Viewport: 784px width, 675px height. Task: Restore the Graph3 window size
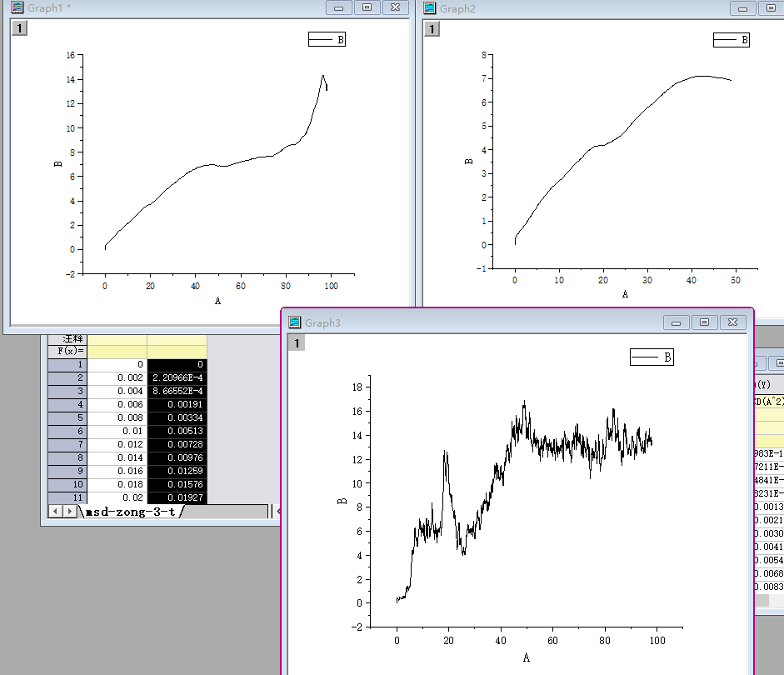click(x=704, y=322)
